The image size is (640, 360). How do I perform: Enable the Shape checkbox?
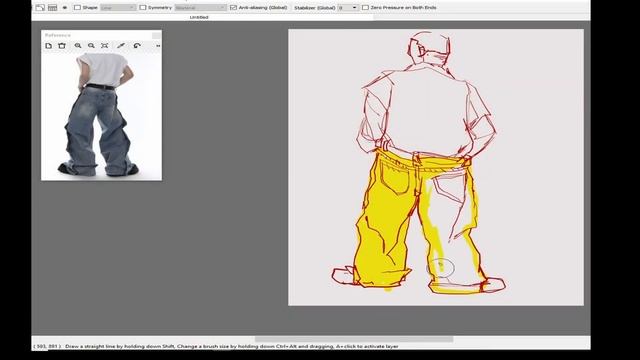pos(77,7)
